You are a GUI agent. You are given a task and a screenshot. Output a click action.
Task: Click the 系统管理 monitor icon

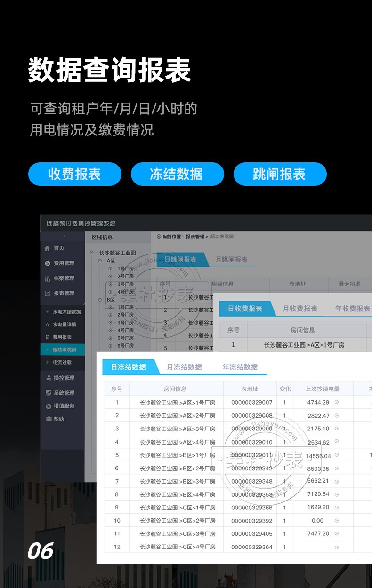(49, 393)
